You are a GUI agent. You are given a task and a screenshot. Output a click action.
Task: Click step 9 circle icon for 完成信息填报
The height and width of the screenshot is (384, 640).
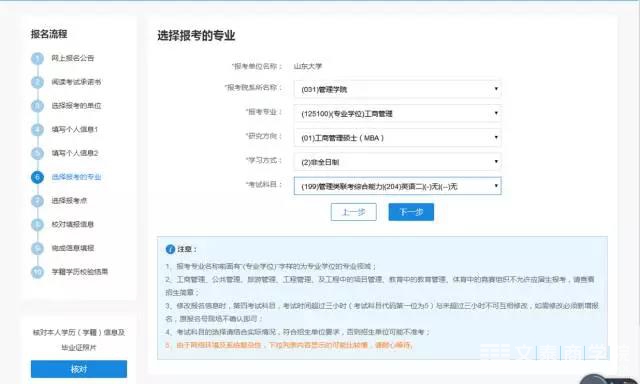[x=37, y=248]
